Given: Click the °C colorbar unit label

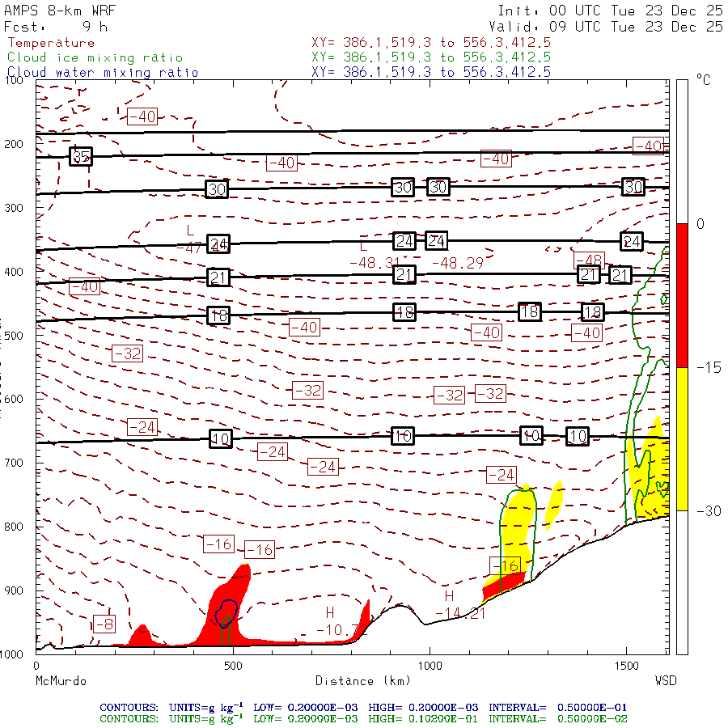Looking at the screenshot, I should pos(704,80).
